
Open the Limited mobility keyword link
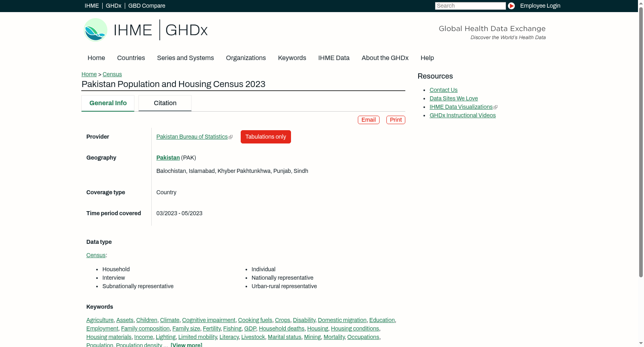point(198,337)
